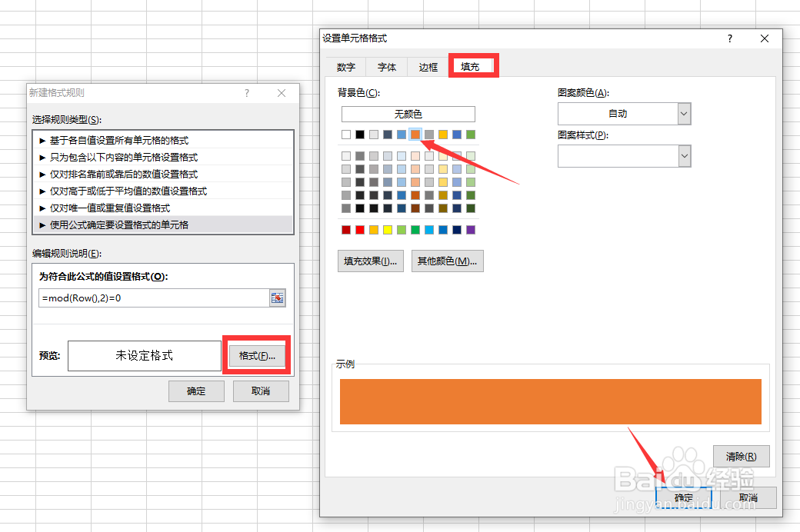Image resolution: width=800 pixels, height=532 pixels.
Task: Select the orange background color swatch
Action: pos(415,135)
